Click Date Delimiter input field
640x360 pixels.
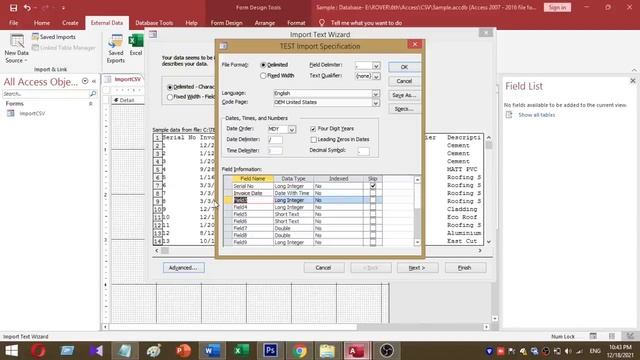[x=275, y=140]
